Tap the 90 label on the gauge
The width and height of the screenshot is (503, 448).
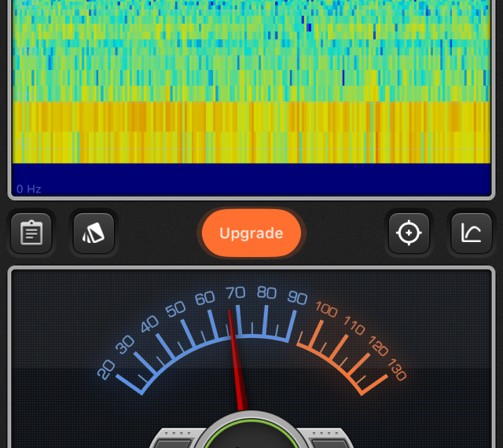pos(297,298)
